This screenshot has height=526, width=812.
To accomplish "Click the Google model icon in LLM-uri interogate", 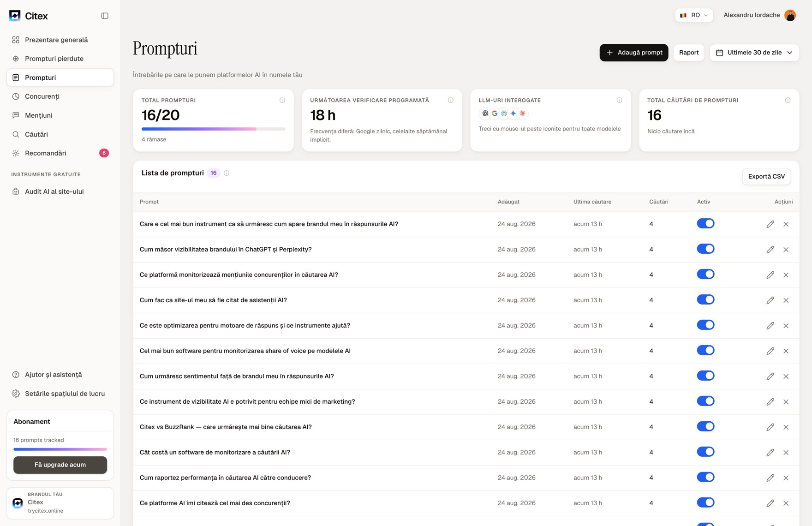I will click(495, 114).
